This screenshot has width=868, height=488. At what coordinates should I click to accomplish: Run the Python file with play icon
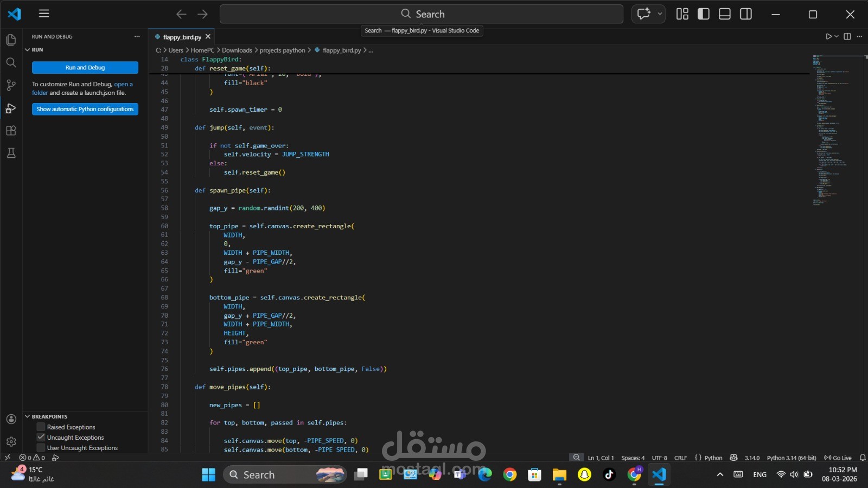(828, 36)
